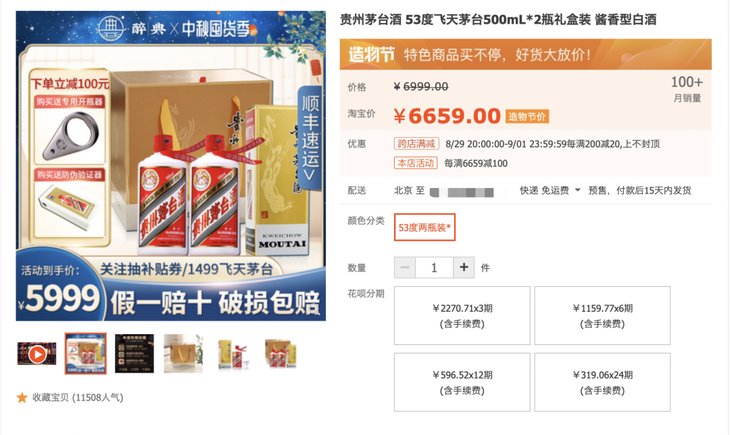Select the 53度两瓶装 option
730x435 pixels.
(425, 227)
